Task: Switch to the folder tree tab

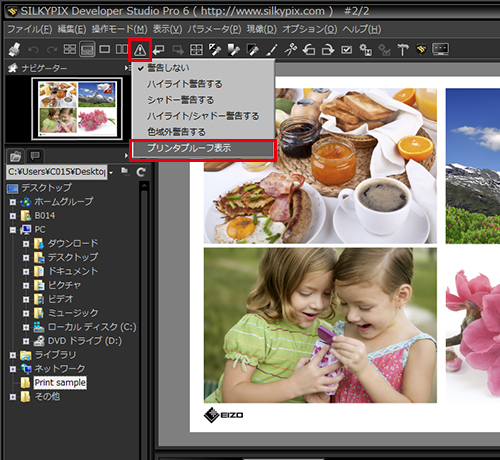Action: click(x=15, y=156)
